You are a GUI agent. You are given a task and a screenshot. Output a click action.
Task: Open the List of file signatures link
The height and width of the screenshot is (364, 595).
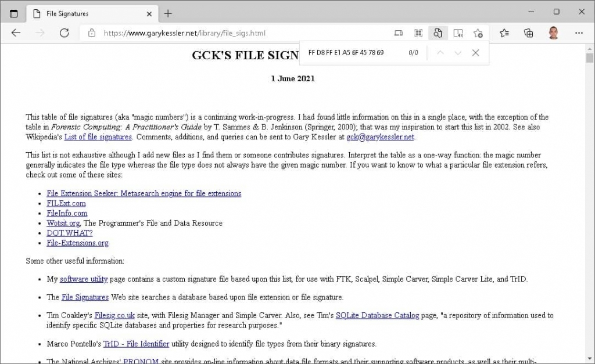click(96, 137)
